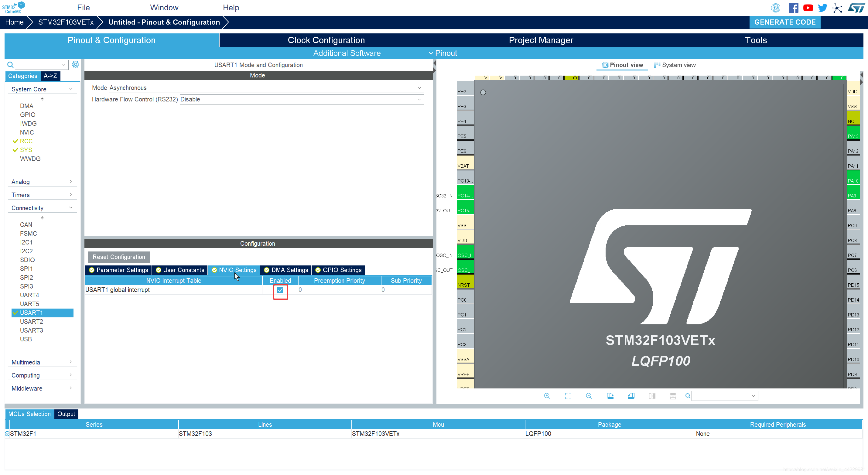Screen dimensions: 868x475
Task: Click the Reset Configuration button
Action: (119, 257)
